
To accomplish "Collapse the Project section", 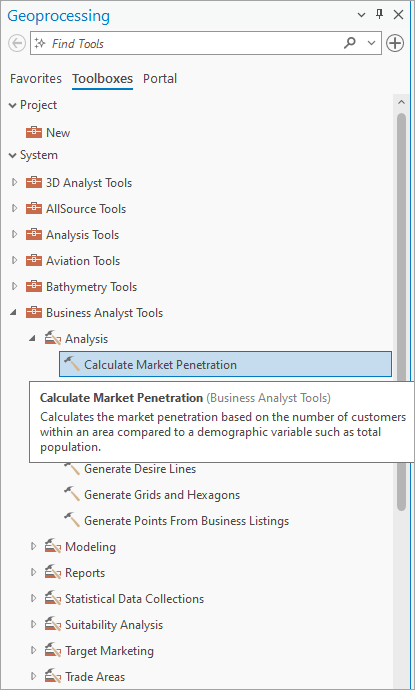I will point(13,106).
